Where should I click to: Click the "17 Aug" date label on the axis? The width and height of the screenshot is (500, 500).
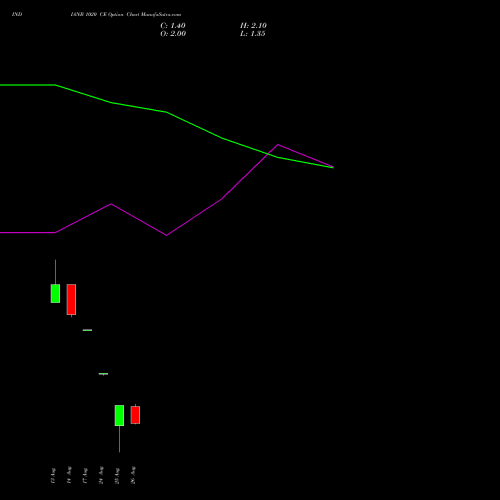tap(85, 476)
